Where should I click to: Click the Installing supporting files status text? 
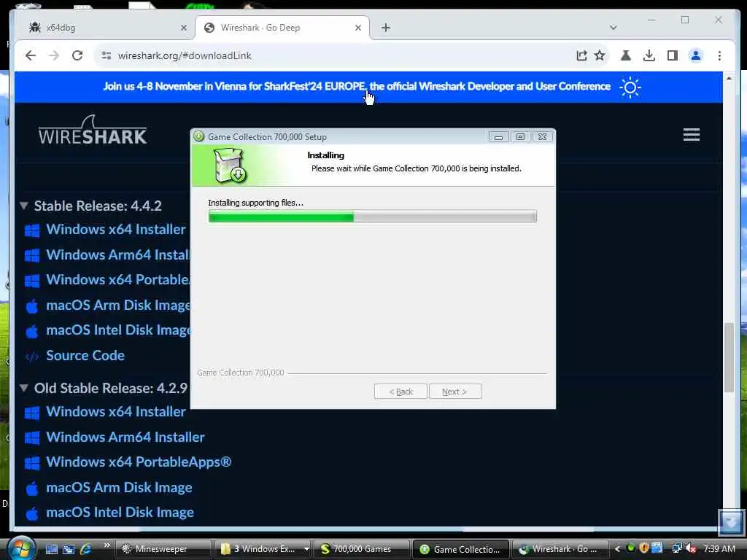pos(255,203)
